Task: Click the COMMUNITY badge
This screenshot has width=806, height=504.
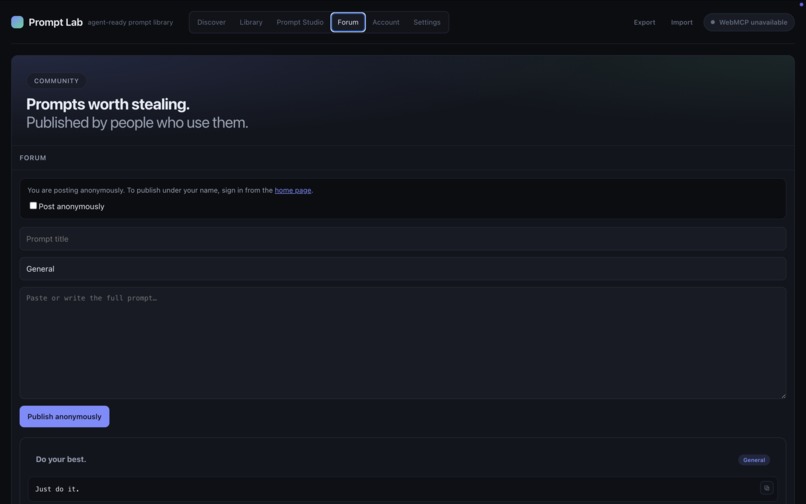Action: pos(57,81)
